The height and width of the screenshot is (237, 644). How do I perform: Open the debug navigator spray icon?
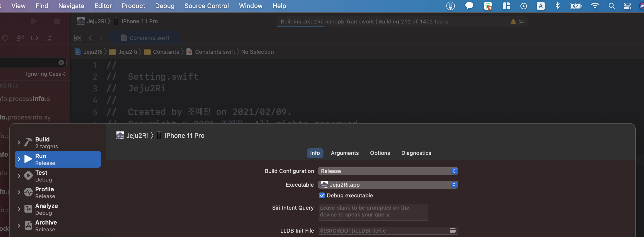point(20,38)
